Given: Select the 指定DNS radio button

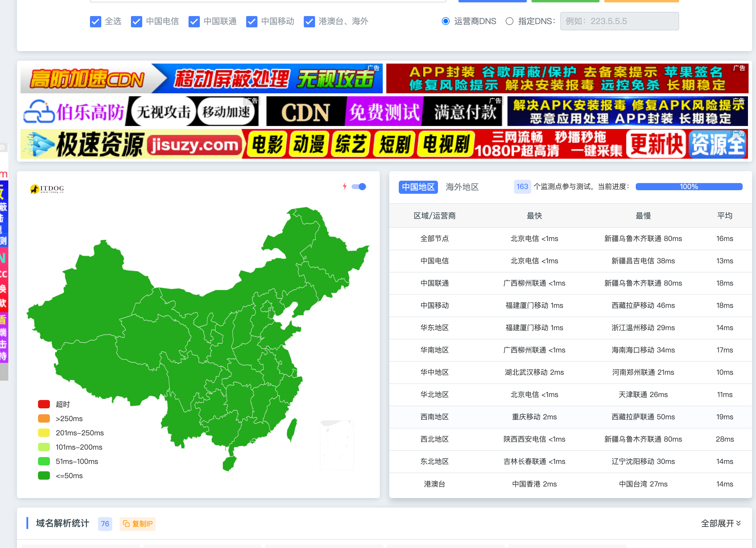Looking at the screenshot, I should tap(509, 21).
